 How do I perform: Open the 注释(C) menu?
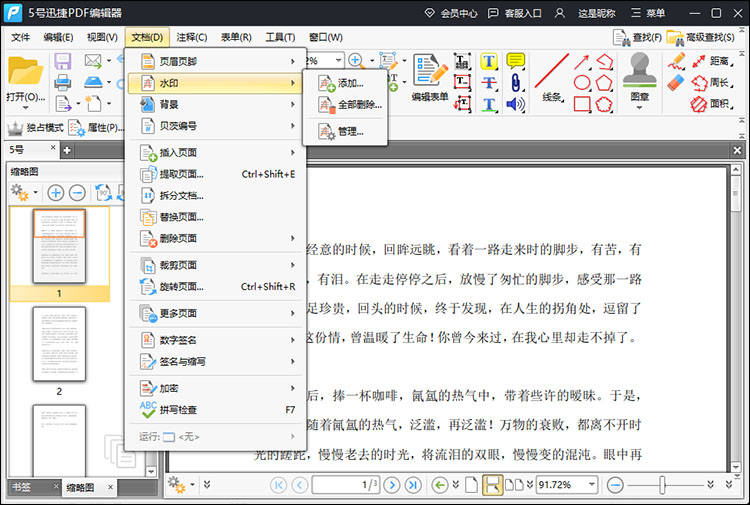pyautogui.click(x=191, y=37)
